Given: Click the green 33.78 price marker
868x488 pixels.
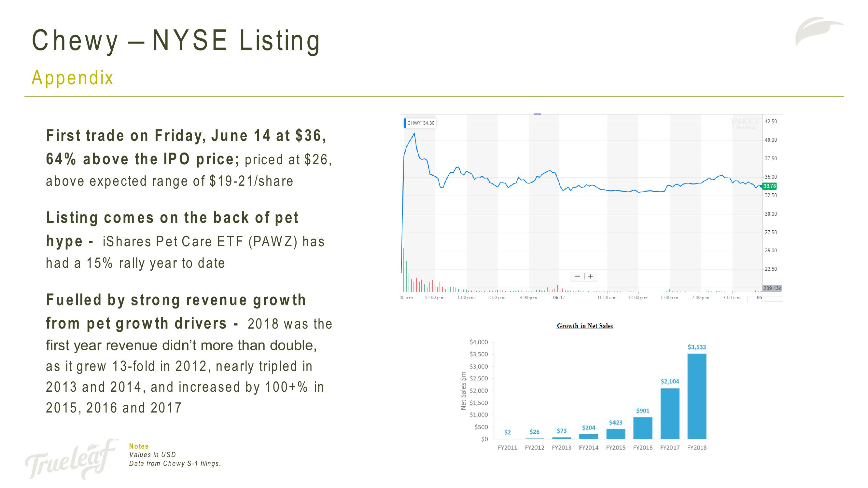Looking at the screenshot, I should click(x=769, y=186).
